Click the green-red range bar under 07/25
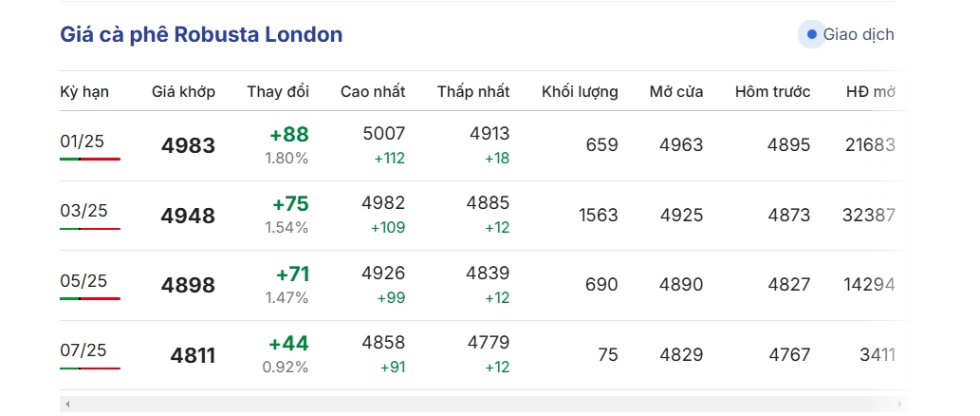 point(90,369)
